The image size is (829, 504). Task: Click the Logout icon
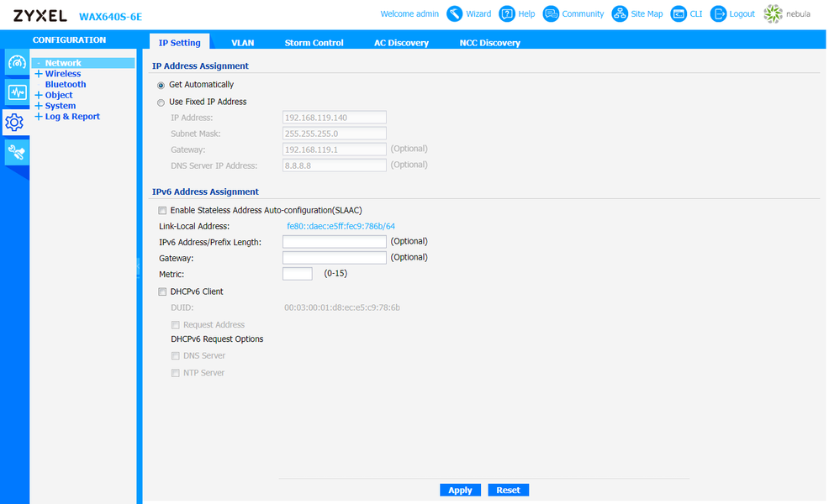tap(718, 13)
